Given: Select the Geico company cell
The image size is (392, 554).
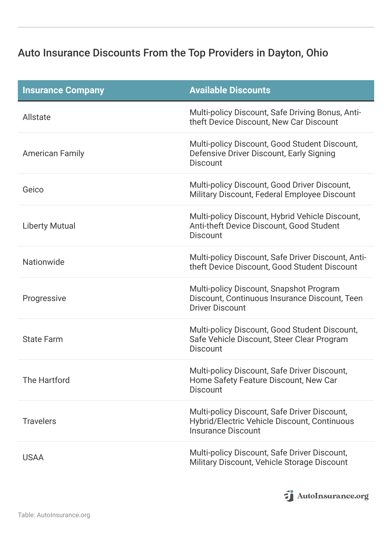Looking at the screenshot, I should (33, 190).
